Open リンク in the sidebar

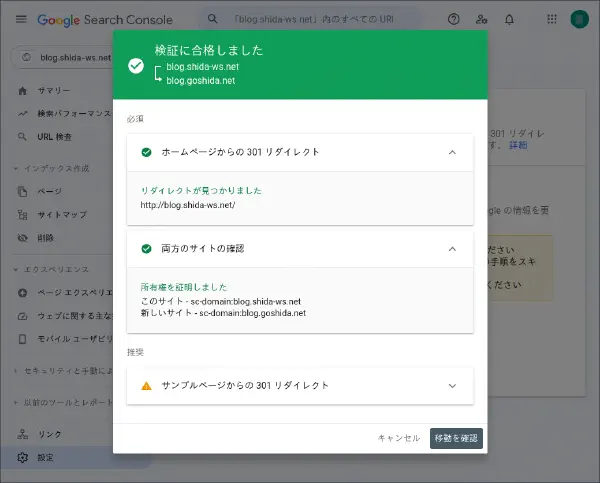pyautogui.click(x=49, y=434)
